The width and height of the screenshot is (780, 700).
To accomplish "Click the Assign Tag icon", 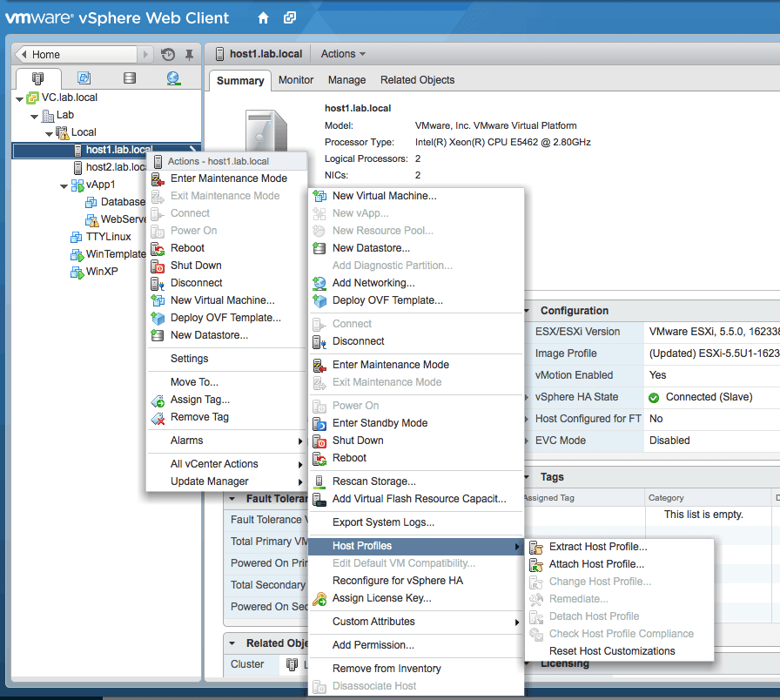I will 158,400.
